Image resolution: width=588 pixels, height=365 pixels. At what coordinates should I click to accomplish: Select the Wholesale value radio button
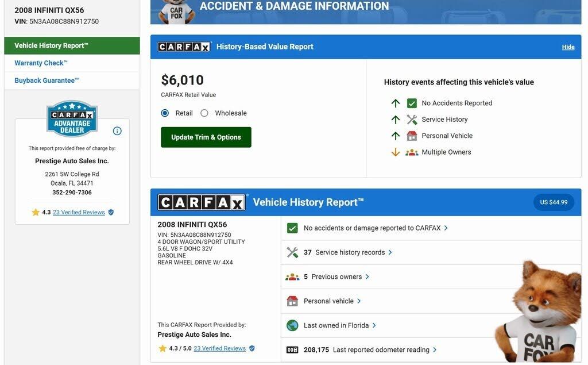(204, 113)
